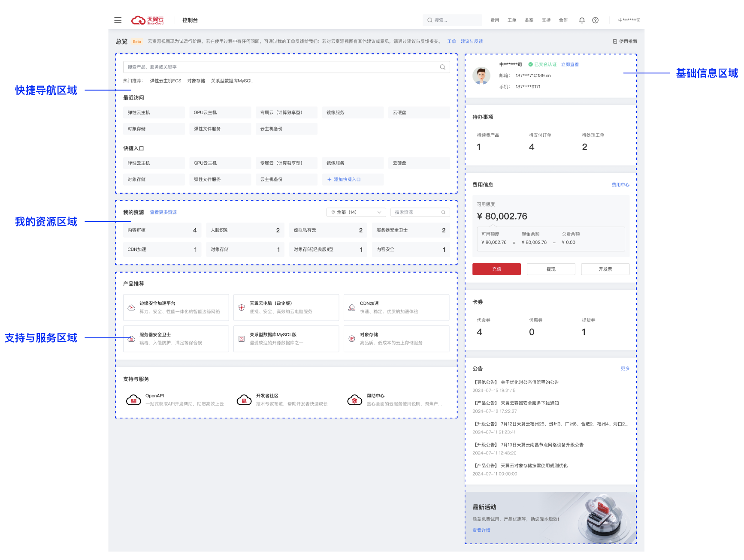
Task: Select hot recommendation 弹性云主机ECS
Action: coord(166,81)
